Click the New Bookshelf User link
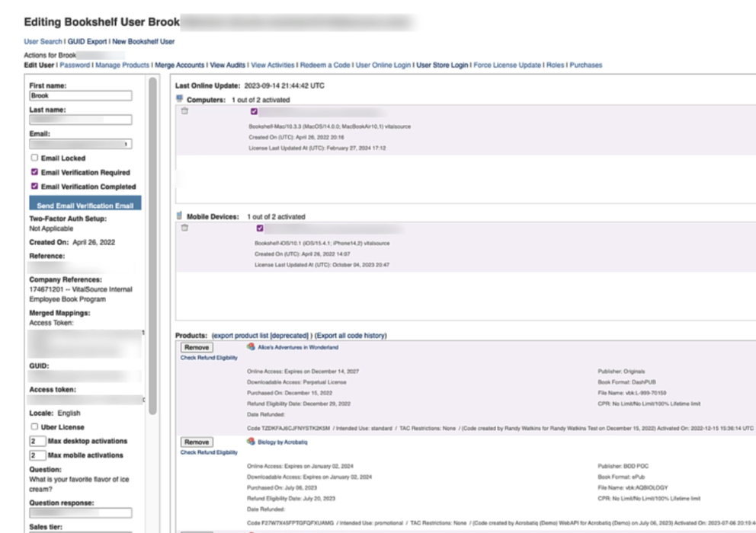This screenshot has height=533, width=756. click(x=143, y=41)
